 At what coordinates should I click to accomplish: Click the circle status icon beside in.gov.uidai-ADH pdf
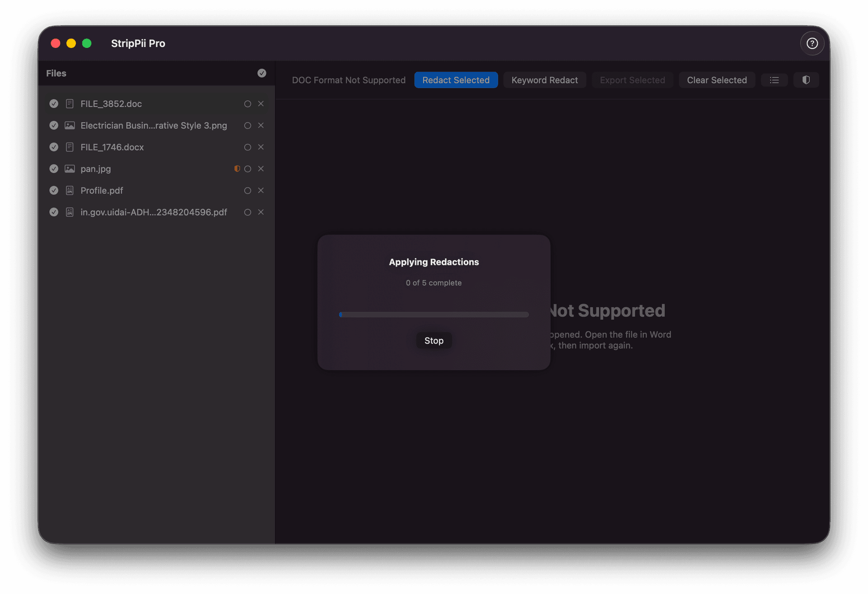pos(247,212)
